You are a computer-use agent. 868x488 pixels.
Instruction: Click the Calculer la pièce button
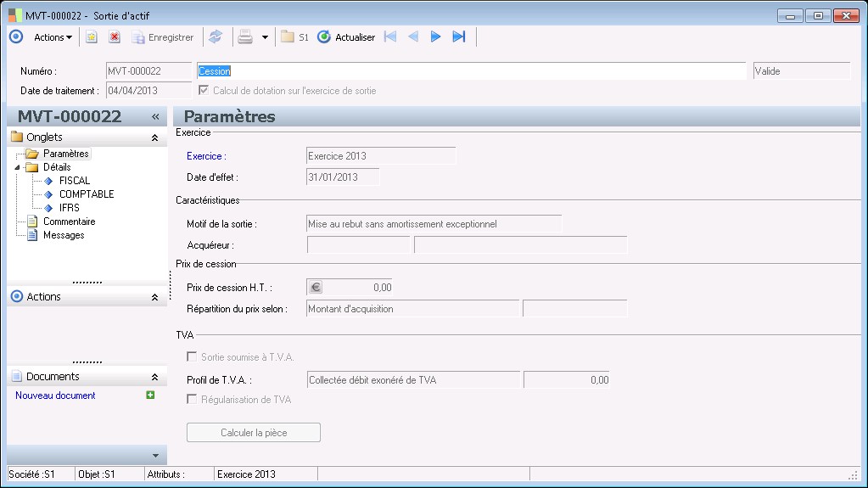254,433
